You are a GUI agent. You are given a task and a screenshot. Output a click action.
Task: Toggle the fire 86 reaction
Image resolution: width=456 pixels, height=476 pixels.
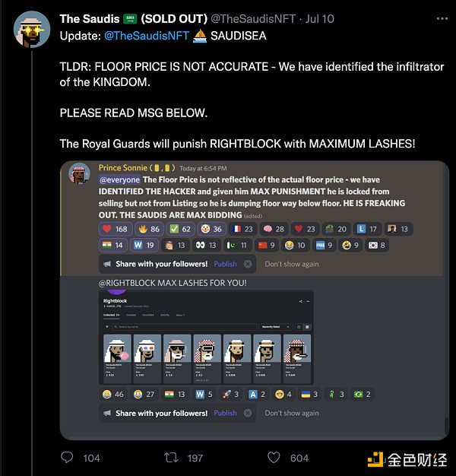point(149,229)
